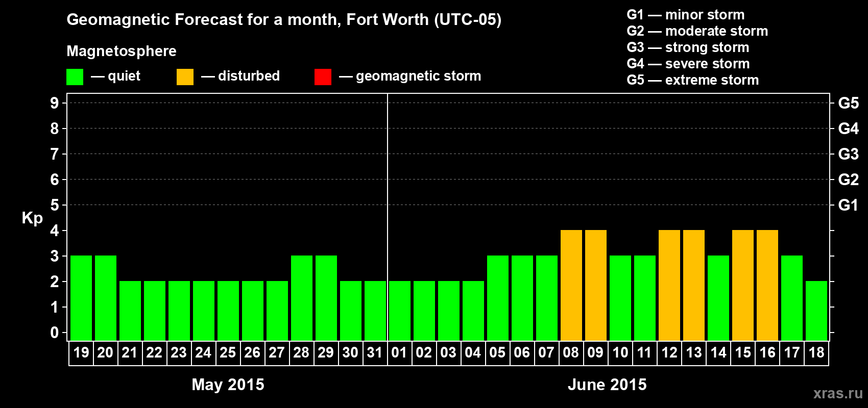
Task: Click the green bar for June 14
Action: tap(718, 298)
